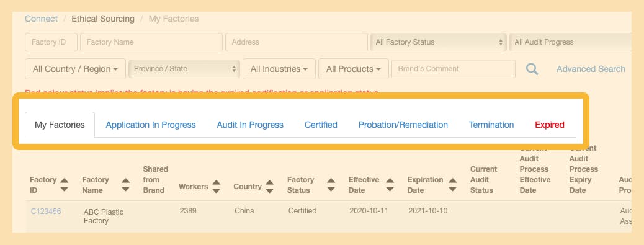Sort by Country column arrows
Screen dimensions: 644x245
[269, 186]
